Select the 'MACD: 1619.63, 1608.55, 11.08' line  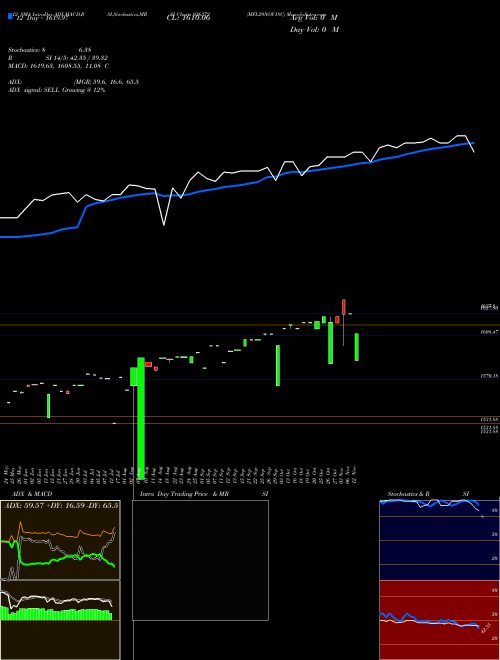[59, 66]
